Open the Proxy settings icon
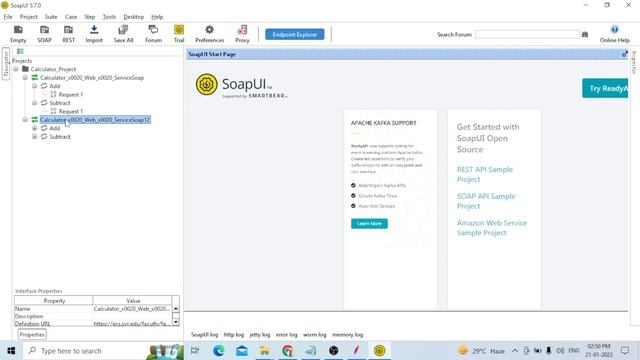640x360 pixels. 242,34
